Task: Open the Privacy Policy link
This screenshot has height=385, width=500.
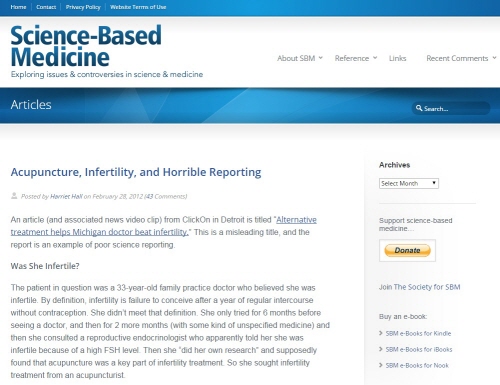Action: tap(83, 7)
